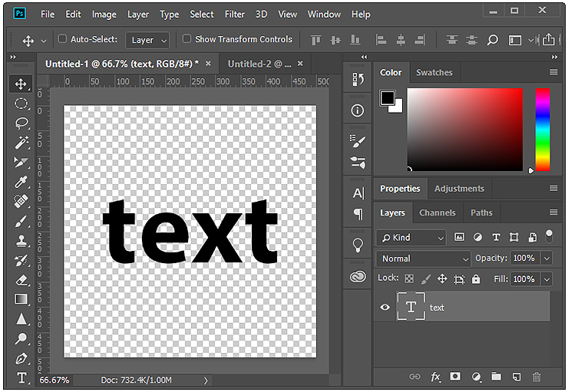The height and width of the screenshot is (392, 568).
Task: Toggle filter for pixel layers
Action: click(459, 237)
